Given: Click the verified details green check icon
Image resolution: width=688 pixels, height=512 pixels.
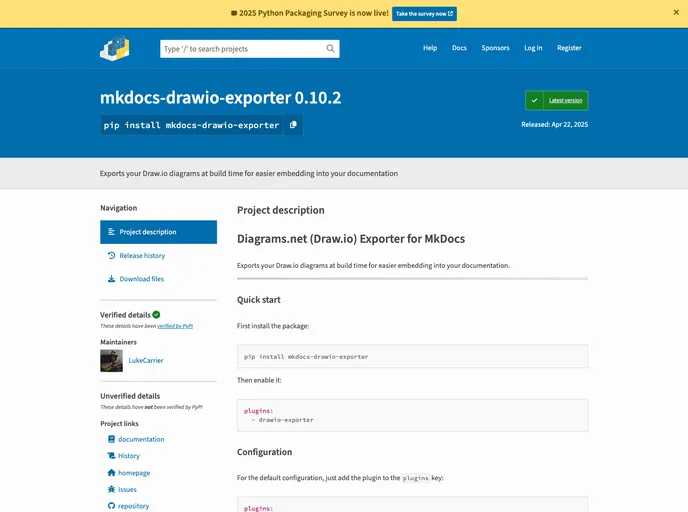Looking at the screenshot, I should coord(156,315).
